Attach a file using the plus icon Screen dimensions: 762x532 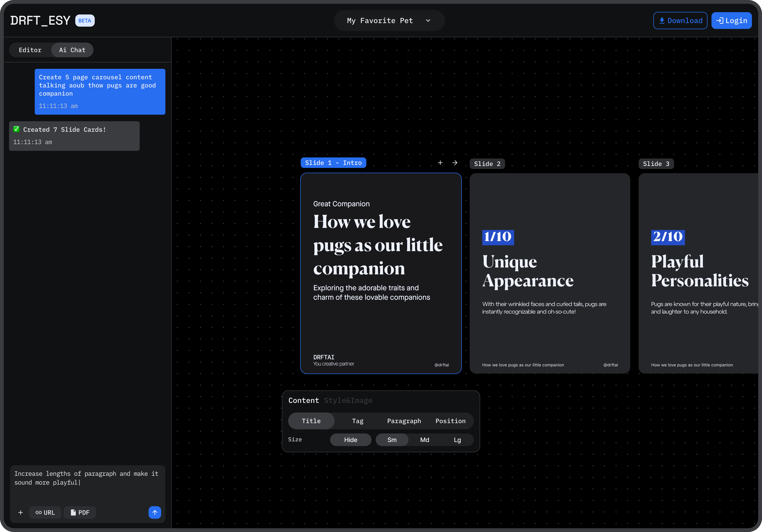(21, 512)
